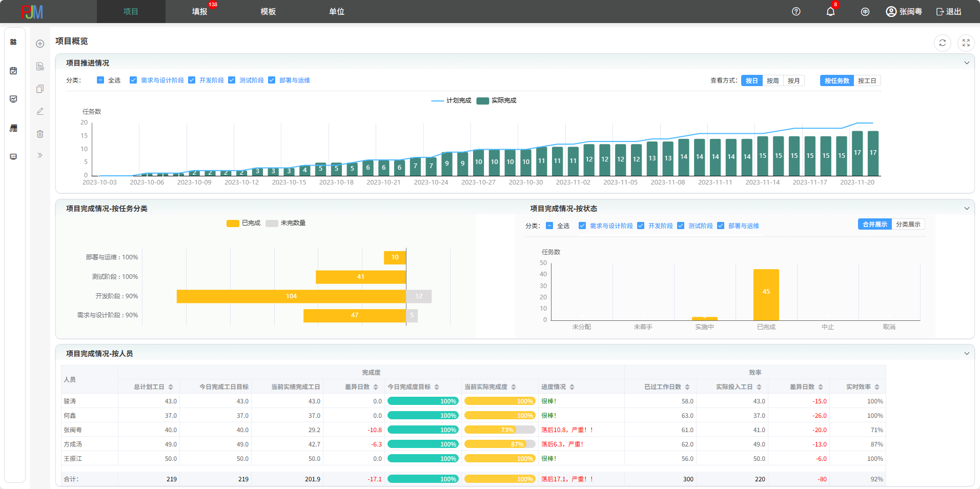The image size is (980, 489).
Task: Uncheck 开发阶段 in 项目推进情况 filter
Action: coord(192,80)
